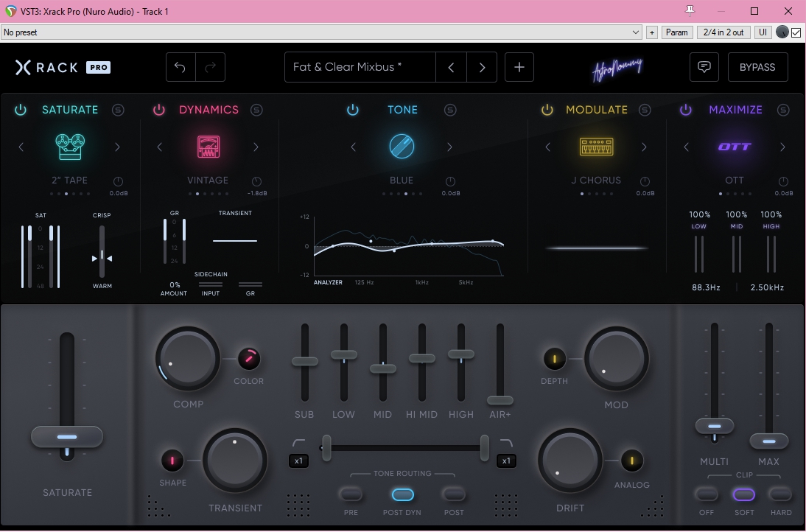Click the Vintage output gain knob
Screen dimensions: 806x532
pyautogui.click(x=256, y=181)
